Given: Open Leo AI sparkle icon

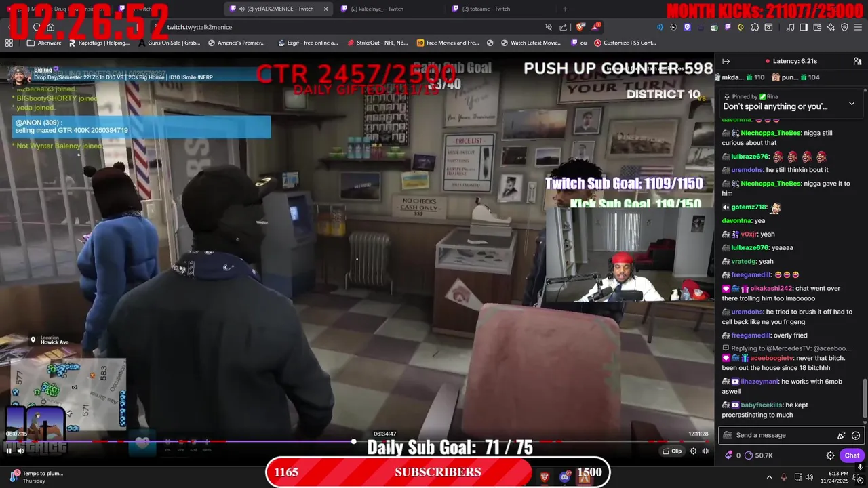Looking at the screenshot, I should 831,27.
